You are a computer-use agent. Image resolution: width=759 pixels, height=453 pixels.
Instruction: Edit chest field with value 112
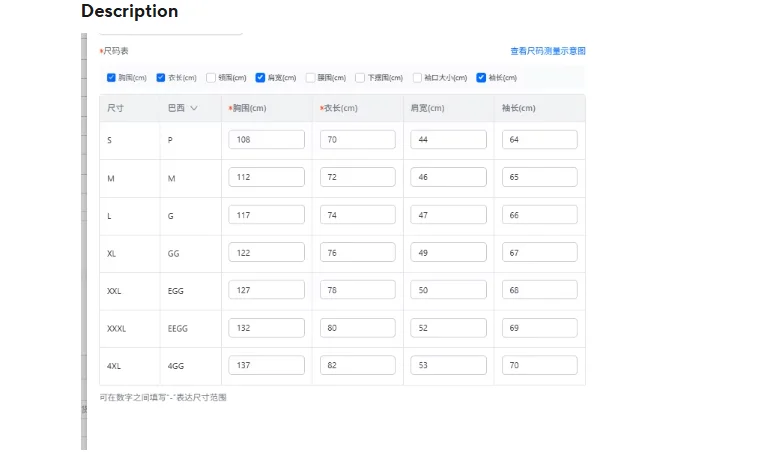click(267, 177)
